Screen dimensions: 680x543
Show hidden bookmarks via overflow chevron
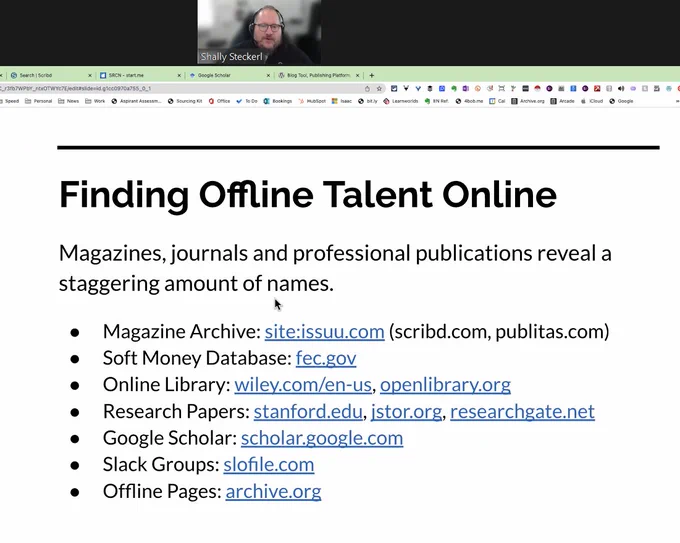pos(677,101)
